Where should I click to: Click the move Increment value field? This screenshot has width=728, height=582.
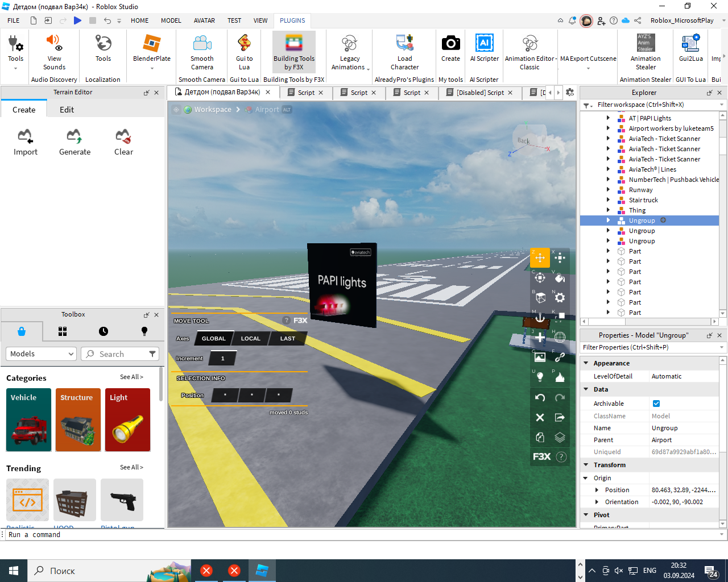[x=222, y=358]
